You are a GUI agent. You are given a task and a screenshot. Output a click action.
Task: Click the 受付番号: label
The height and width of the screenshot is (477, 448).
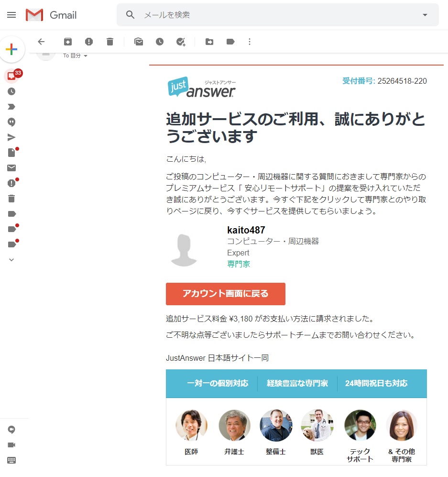[x=359, y=81]
